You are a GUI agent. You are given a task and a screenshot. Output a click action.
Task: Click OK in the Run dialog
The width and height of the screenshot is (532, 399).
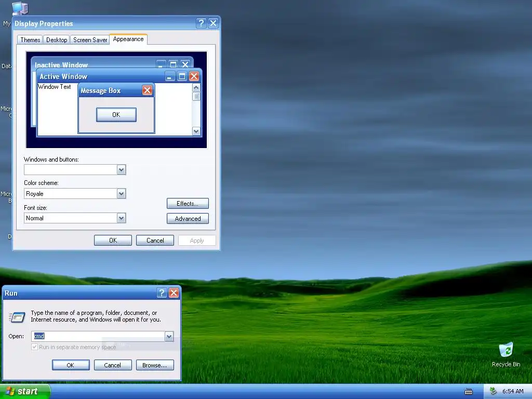coord(71,365)
